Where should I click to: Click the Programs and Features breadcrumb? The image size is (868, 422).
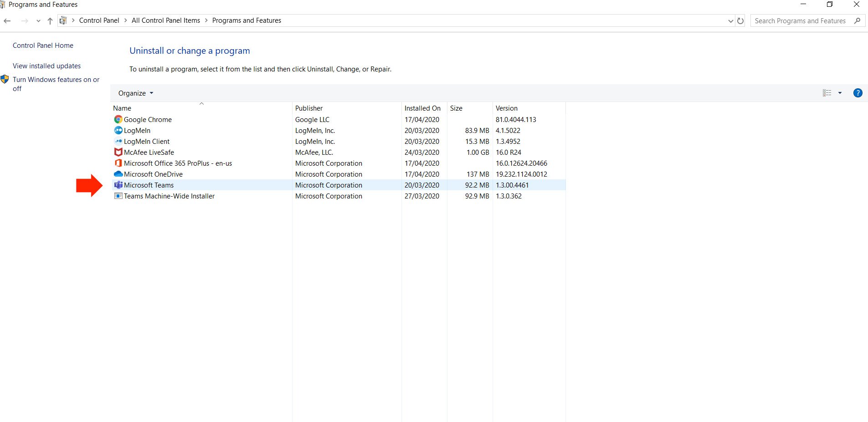tap(247, 20)
